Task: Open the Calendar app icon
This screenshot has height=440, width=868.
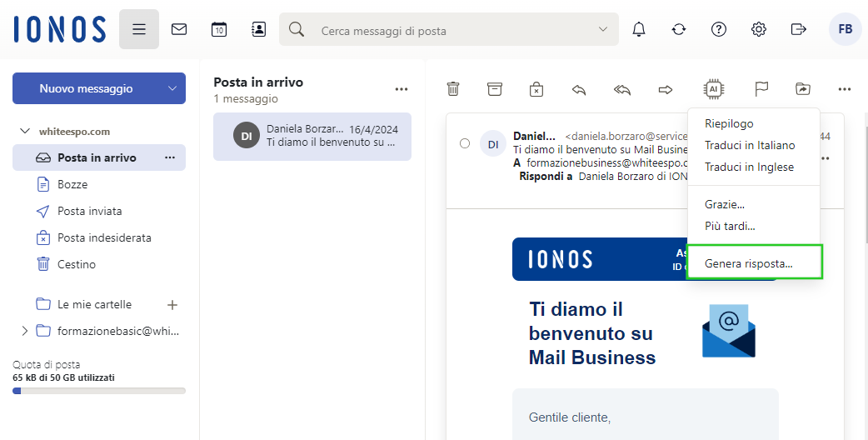Action: coord(219,29)
